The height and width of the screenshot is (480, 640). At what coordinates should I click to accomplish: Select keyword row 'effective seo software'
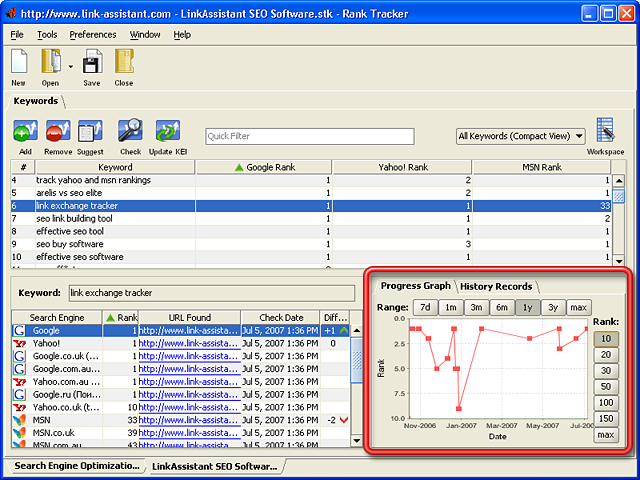[x=311, y=257]
